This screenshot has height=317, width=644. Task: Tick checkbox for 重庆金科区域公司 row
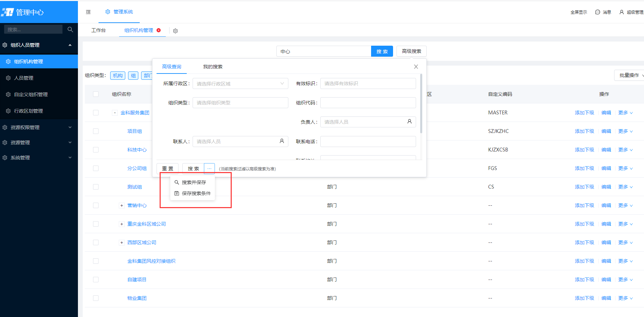(x=96, y=224)
